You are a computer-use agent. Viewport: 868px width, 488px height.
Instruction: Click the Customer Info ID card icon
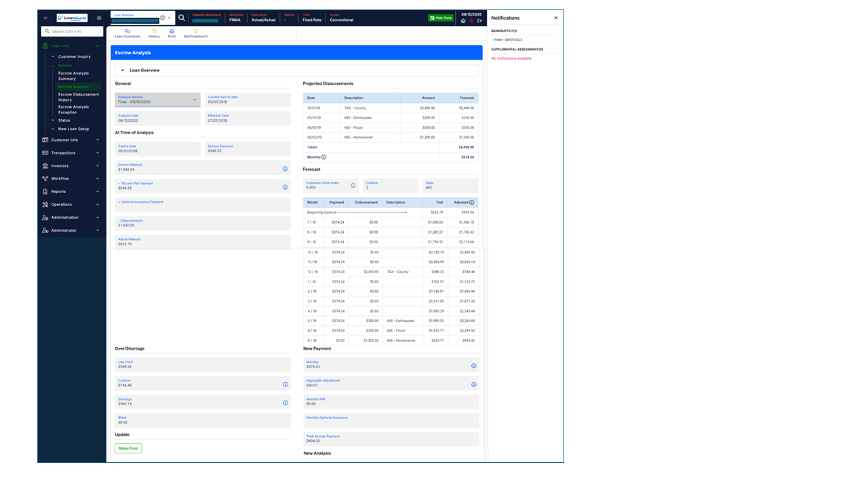(x=45, y=140)
